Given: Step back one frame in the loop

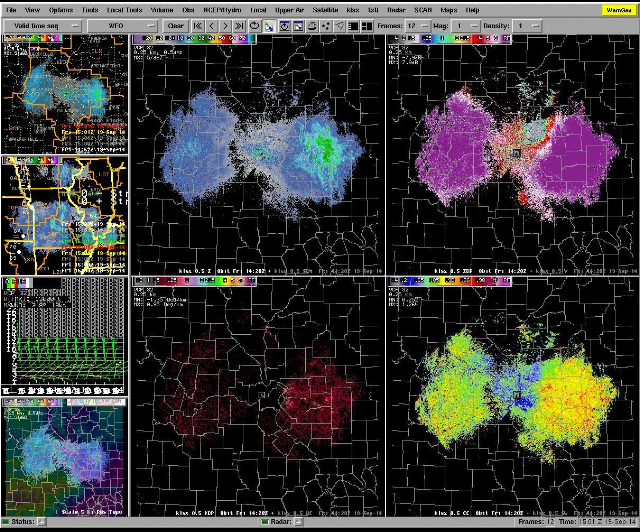Looking at the screenshot, I should pyautogui.click(x=212, y=25).
